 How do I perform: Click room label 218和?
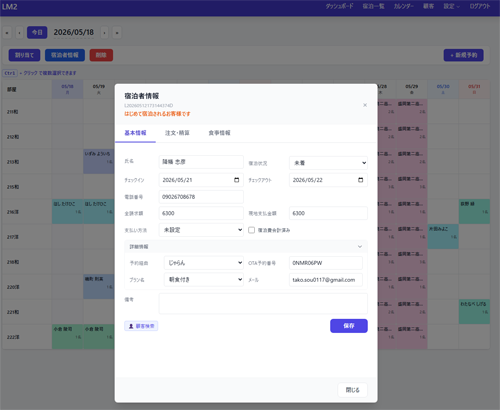coord(13,262)
